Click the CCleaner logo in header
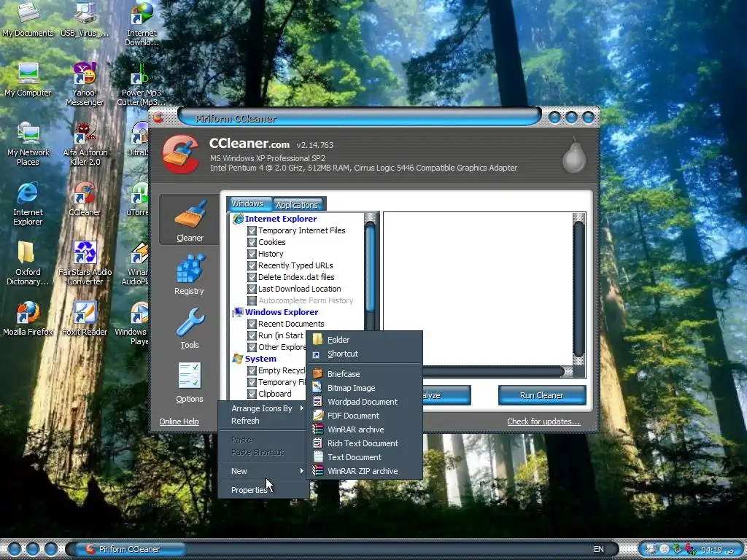Image resolution: width=747 pixels, height=560 pixels. (181, 155)
